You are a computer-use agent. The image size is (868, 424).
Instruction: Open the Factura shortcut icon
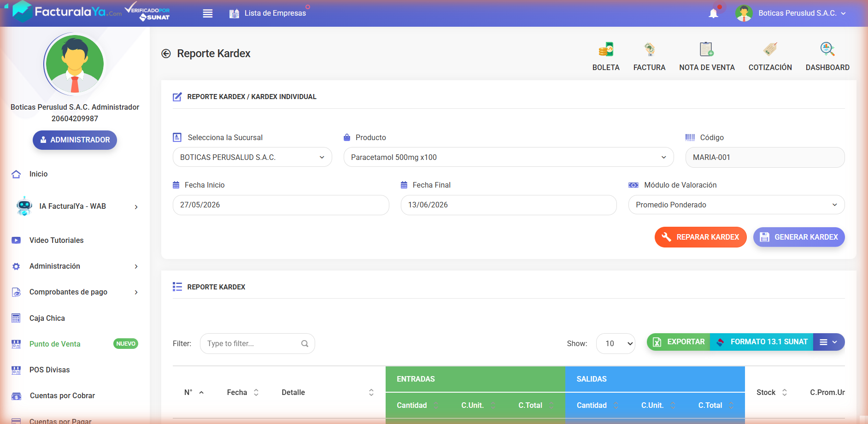click(x=649, y=49)
